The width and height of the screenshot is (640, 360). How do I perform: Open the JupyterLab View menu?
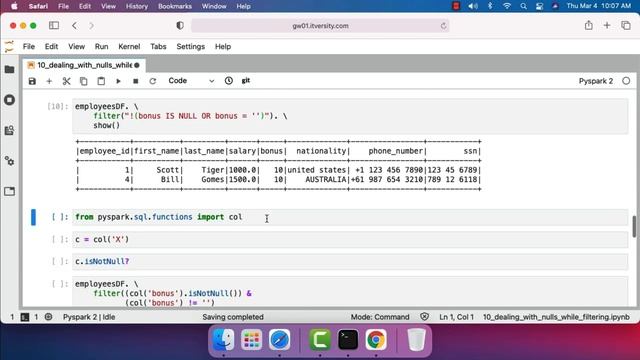76,47
